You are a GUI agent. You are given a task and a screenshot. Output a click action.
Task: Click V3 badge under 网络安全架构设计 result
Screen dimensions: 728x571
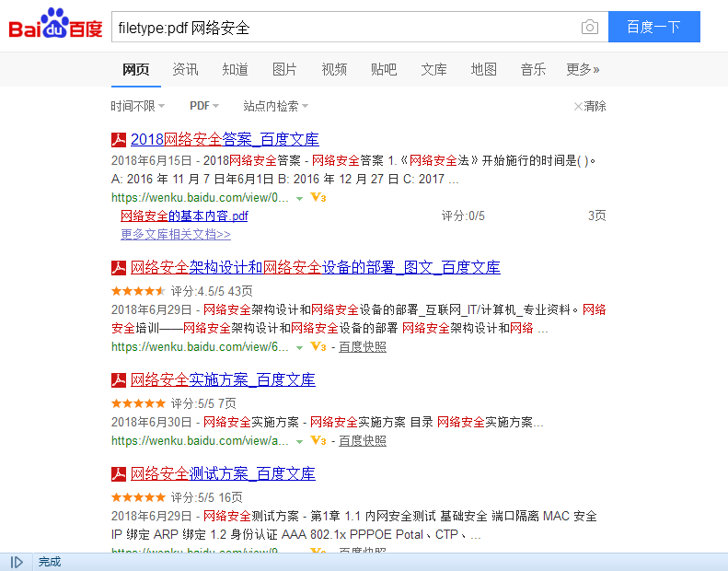coord(318,346)
